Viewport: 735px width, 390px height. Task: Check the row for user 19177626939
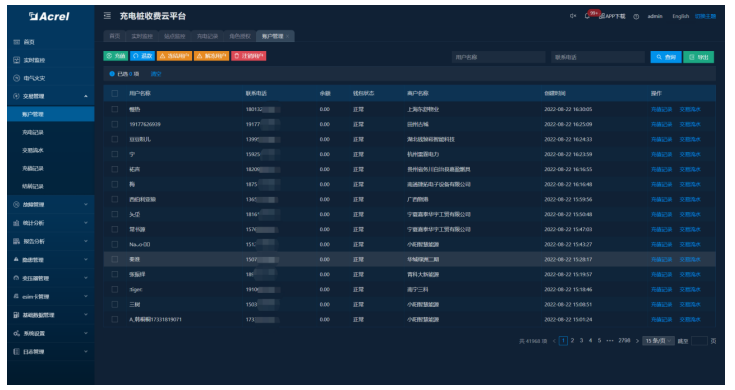114,124
